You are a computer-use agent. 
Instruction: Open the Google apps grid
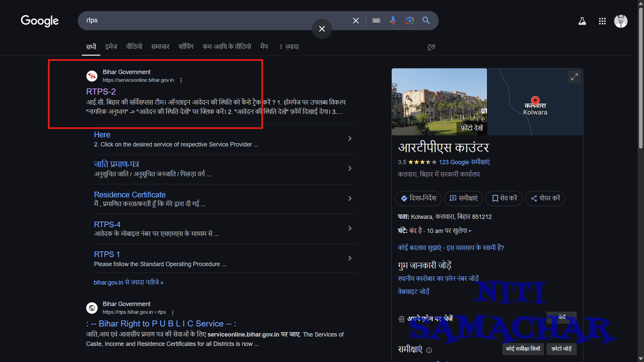602,21
